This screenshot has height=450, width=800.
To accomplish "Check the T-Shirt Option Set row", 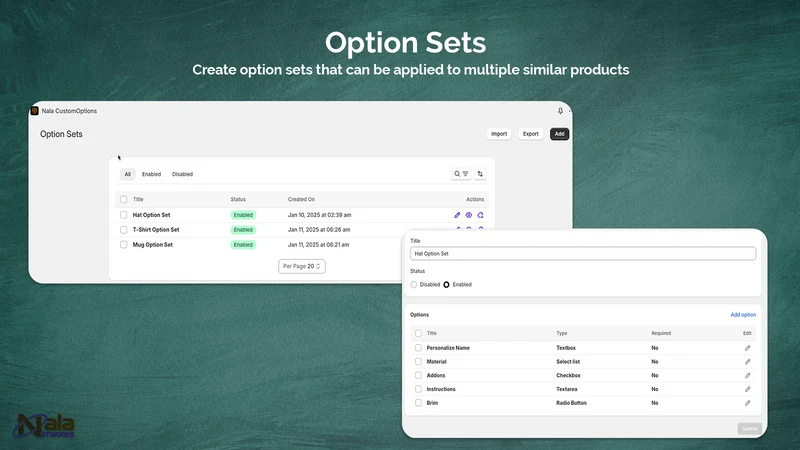I will pyautogui.click(x=123, y=230).
